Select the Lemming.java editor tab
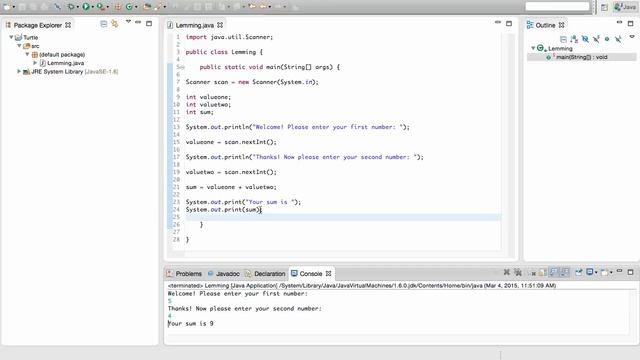Screen dimensions: 640x360 pyautogui.click(x=194, y=25)
